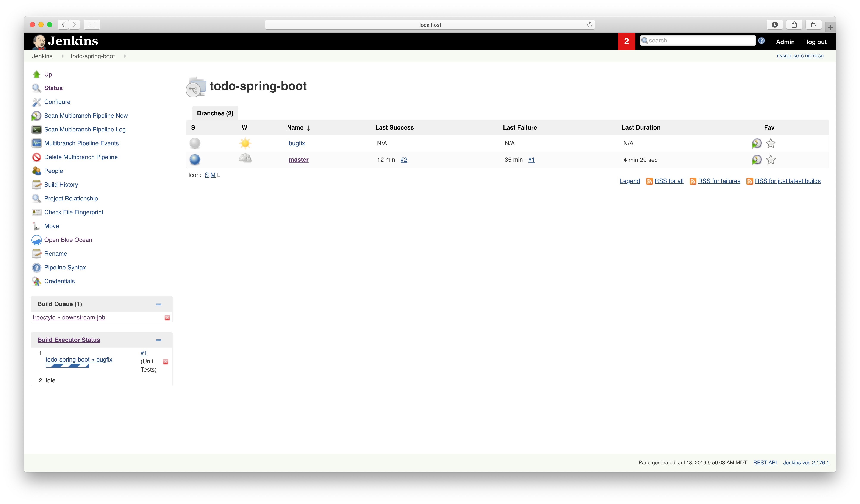Screen dimensions: 860x504
Task: Open the Pipeline Syntax helper
Action: point(65,268)
